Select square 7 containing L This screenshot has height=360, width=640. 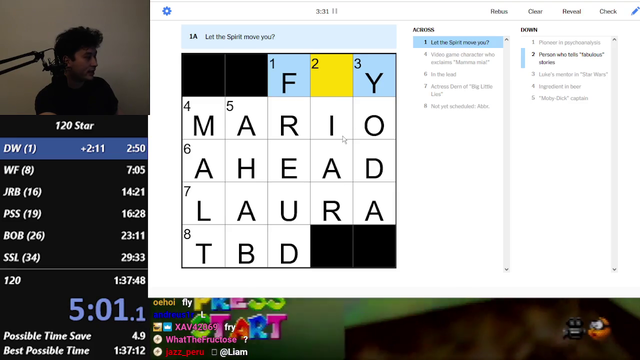203,203
